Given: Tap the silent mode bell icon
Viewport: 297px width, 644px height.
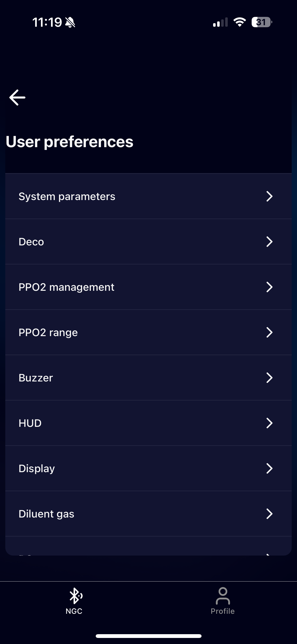Looking at the screenshot, I should pyautogui.click(x=70, y=22).
